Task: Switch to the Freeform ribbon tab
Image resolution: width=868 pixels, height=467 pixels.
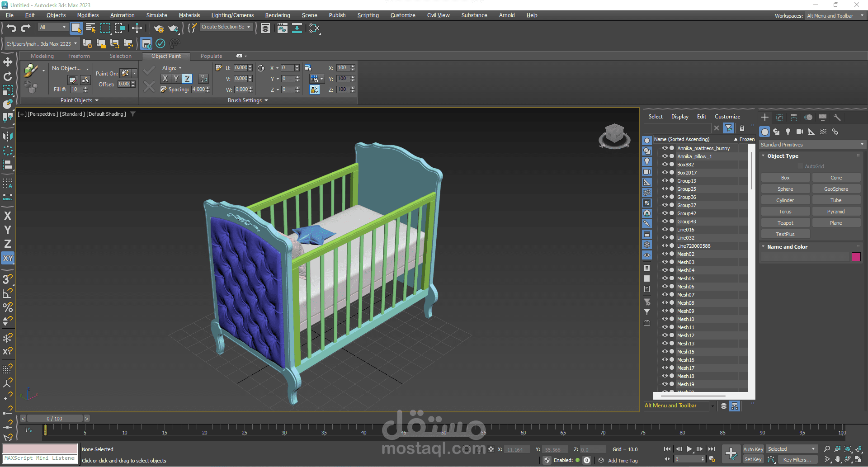Action: [x=79, y=56]
